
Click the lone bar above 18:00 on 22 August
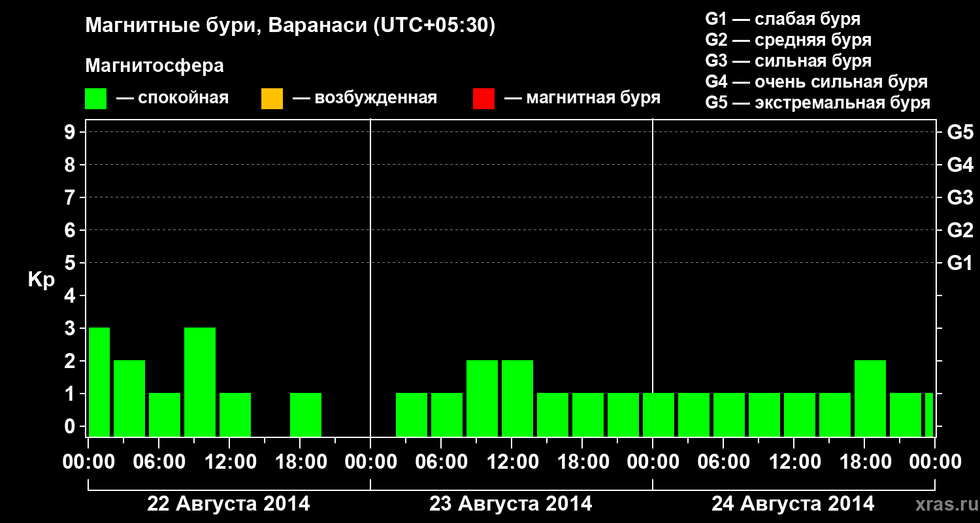(306, 414)
